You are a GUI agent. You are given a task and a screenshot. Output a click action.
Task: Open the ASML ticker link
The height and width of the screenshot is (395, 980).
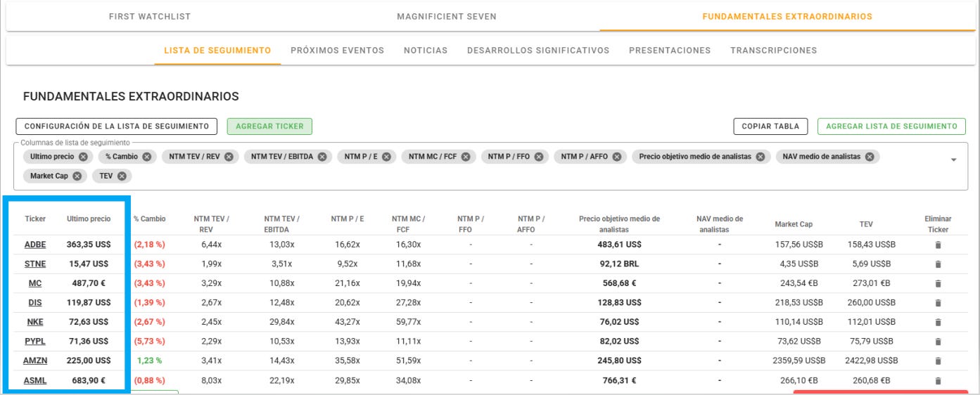(35, 380)
